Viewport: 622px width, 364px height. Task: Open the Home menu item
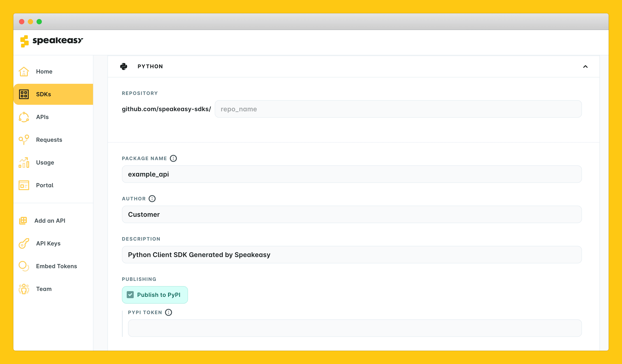[x=53, y=72]
